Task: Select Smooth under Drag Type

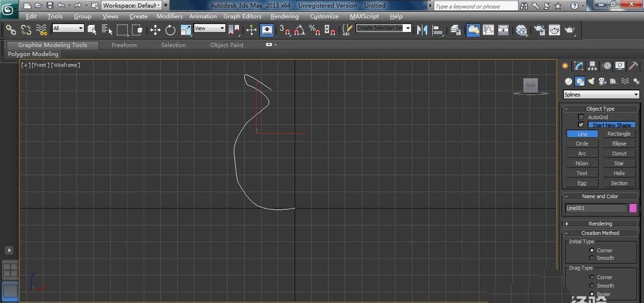Action: tap(592, 286)
